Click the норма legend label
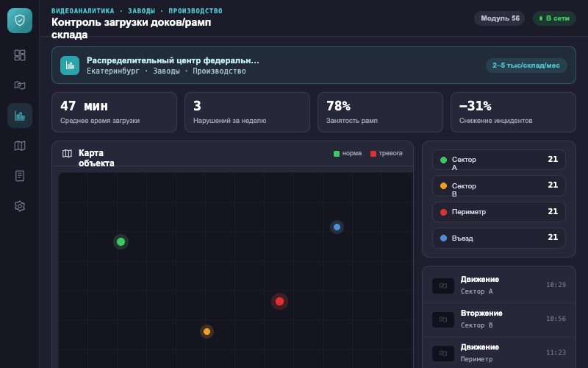Screen dimensions: 588x368 (352, 153)
